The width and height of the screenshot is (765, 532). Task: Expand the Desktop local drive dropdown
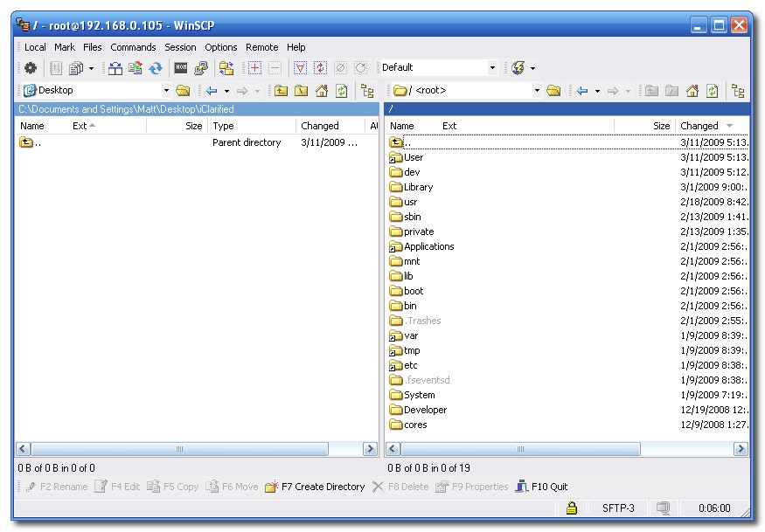(x=166, y=91)
